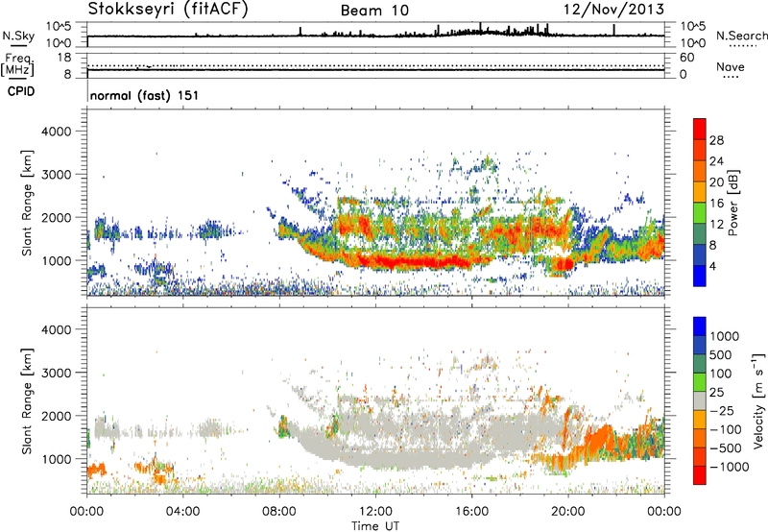Viewport: 768px width, 532px height.
Task: Click the 'Nave' legend label
Action: (730, 66)
